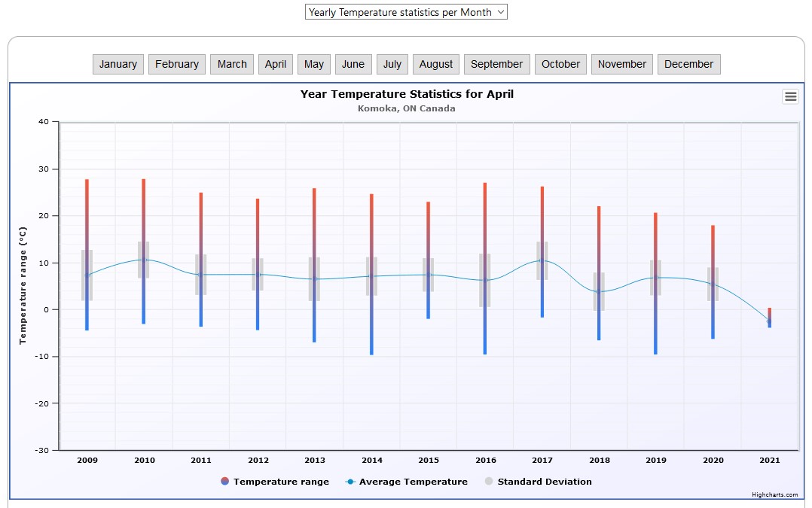Open Yearly Temperature statistics dropdown

(x=406, y=12)
